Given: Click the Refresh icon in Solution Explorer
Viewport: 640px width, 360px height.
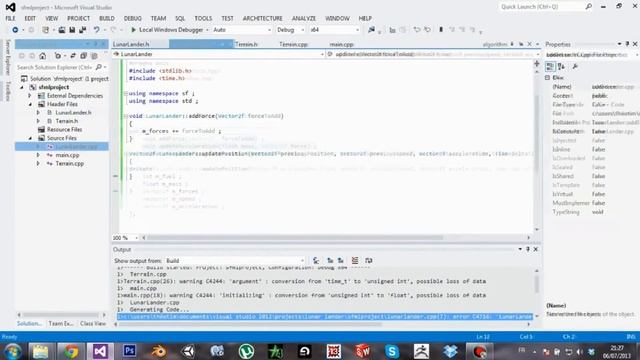Looking at the screenshot, I should pyautogui.click(x=73, y=56).
